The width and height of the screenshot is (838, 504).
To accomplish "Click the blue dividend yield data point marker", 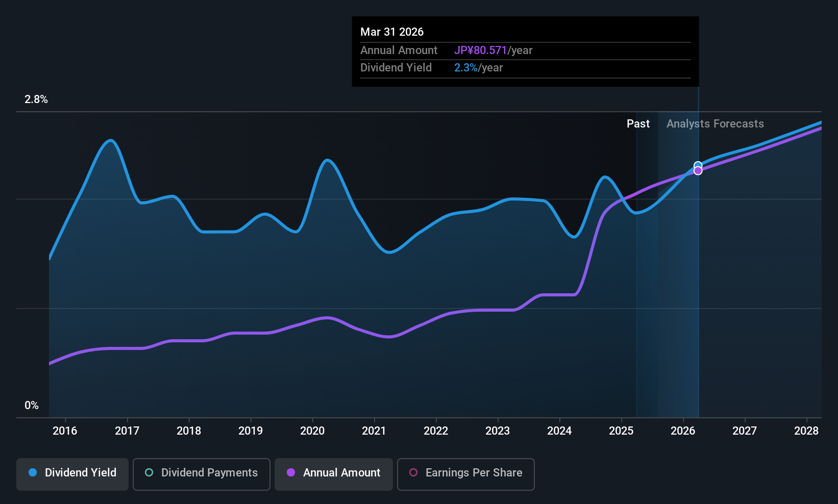I will click(698, 165).
